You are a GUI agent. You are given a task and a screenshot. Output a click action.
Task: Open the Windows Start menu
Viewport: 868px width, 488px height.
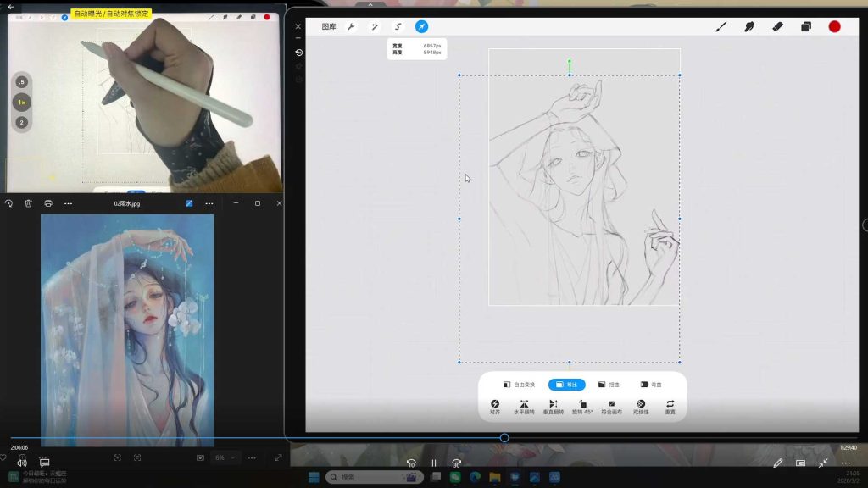314,477
